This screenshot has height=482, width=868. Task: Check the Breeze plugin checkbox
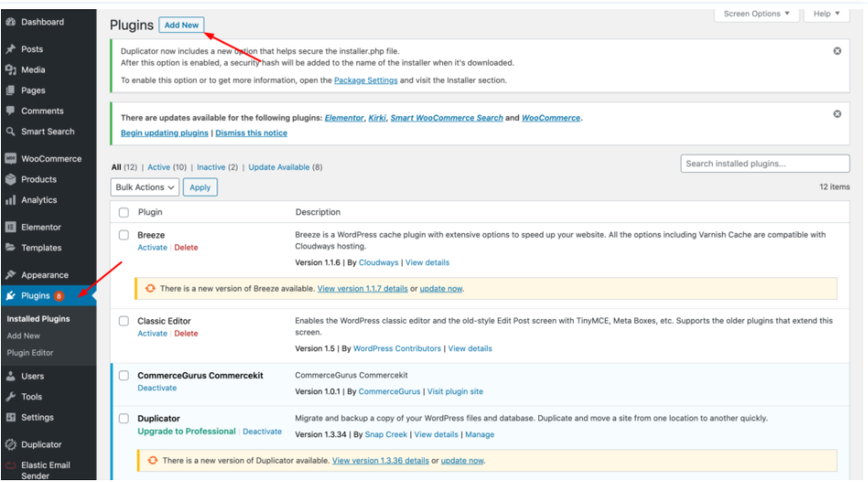coord(123,235)
